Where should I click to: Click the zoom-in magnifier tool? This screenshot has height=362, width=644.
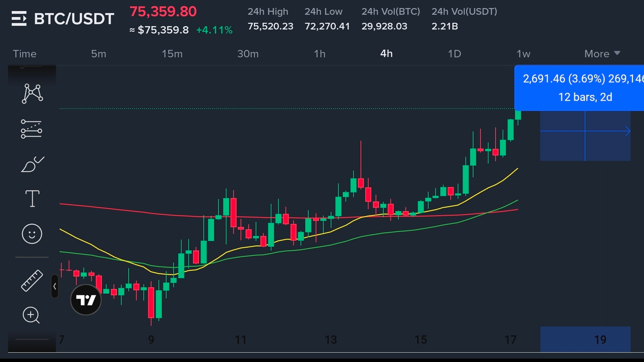tap(31, 315)
